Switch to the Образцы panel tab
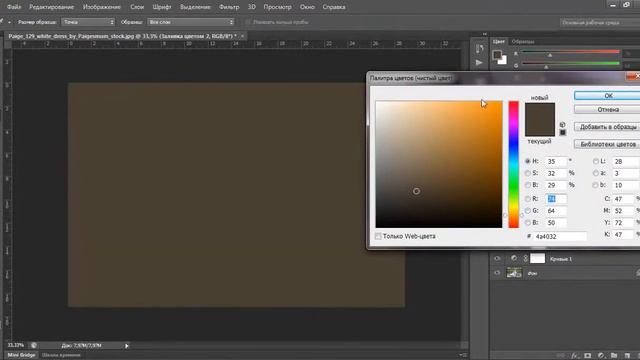640x360 pixels. pyautogui.click(x=523, y=41)
